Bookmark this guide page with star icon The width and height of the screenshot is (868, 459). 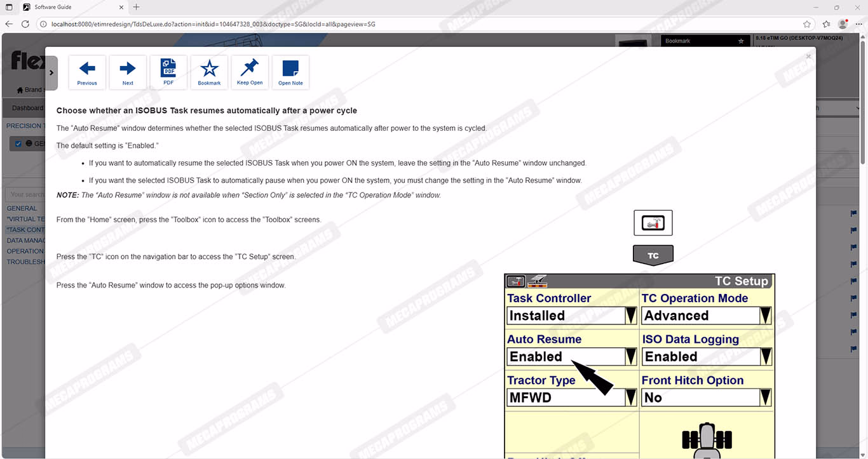(x=209, y=72)
